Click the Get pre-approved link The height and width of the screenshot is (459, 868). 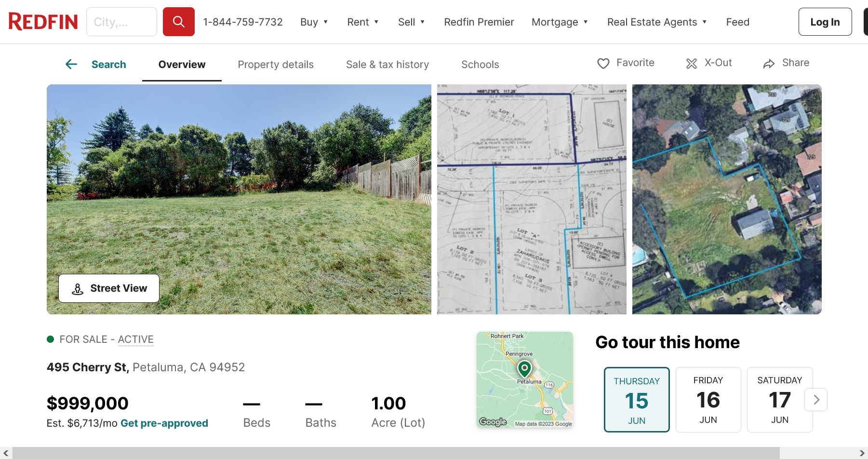click(x=164, y=423)
